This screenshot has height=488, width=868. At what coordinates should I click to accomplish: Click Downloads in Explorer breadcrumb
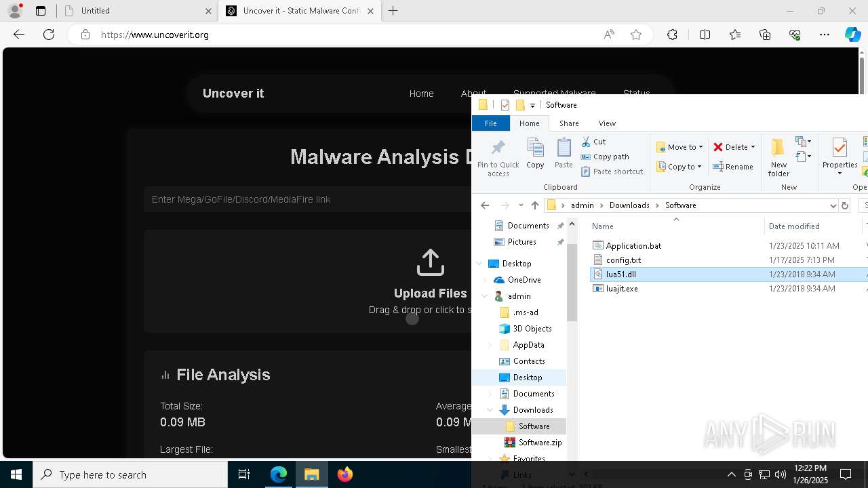click(629, 205)
